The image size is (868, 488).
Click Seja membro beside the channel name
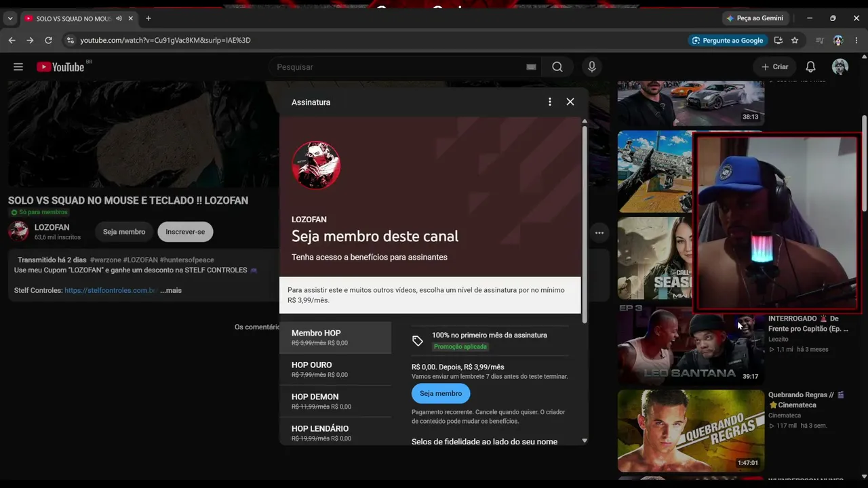pyautogui.click(x=124, y=232)
